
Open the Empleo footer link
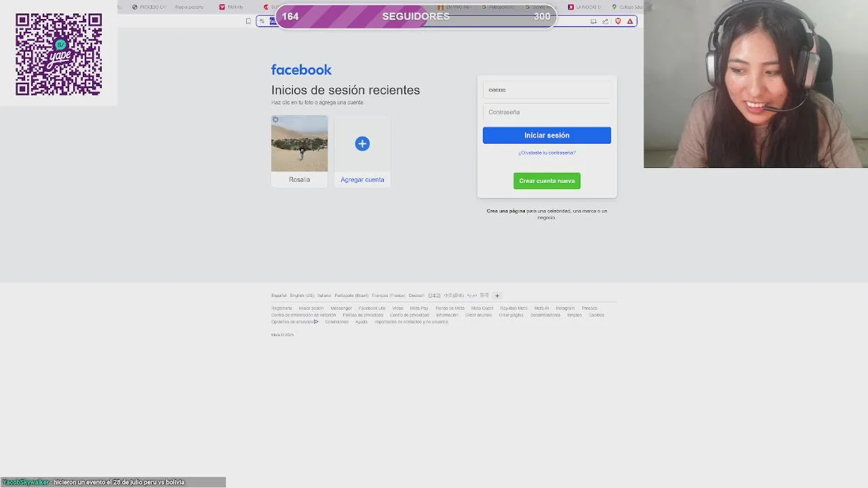coord(574,315)
